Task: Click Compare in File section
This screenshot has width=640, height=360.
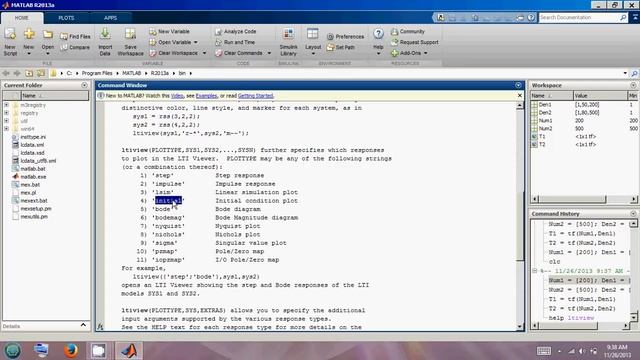Action: pos(75,47)
